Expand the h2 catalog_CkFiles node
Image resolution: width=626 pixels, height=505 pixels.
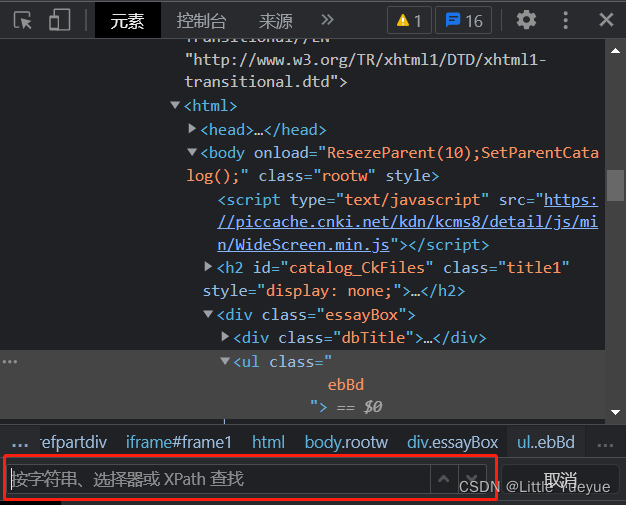click(x=208, y=266)
